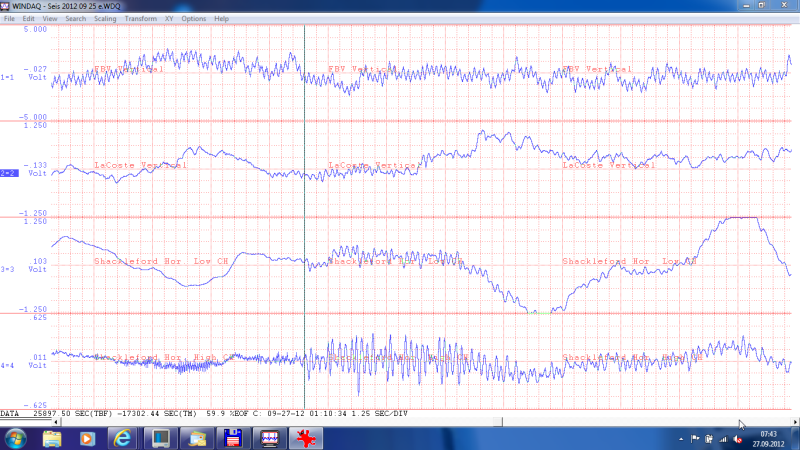Viewport: 800px width, 450px height.
Task: Open the Help menu
Action: tap(221, 19)
